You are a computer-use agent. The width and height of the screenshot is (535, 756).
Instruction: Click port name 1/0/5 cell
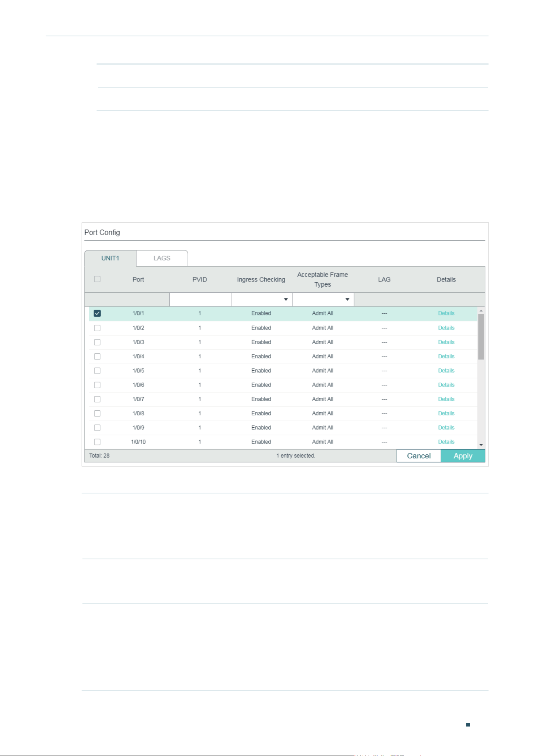138,371
